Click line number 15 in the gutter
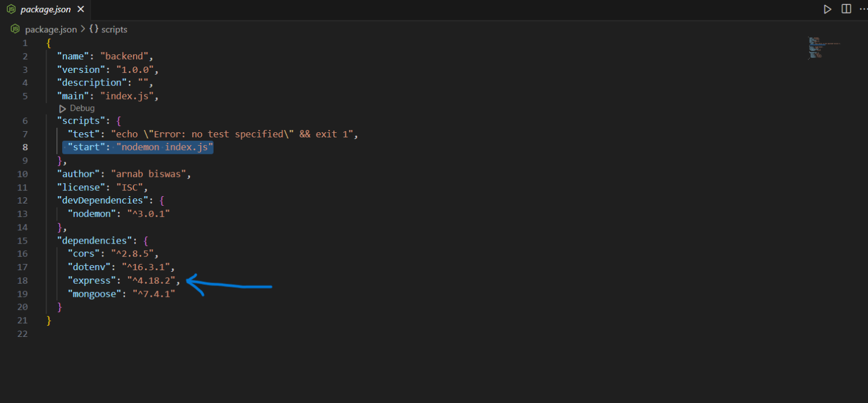The height and width of the screenshot is (403, 868). (22, 240)
